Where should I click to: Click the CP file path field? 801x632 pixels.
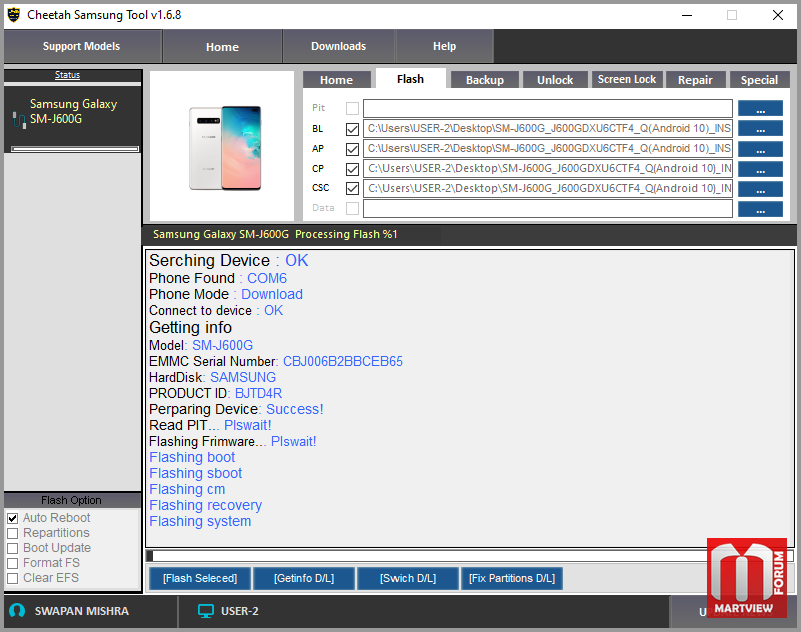(548, 168)
